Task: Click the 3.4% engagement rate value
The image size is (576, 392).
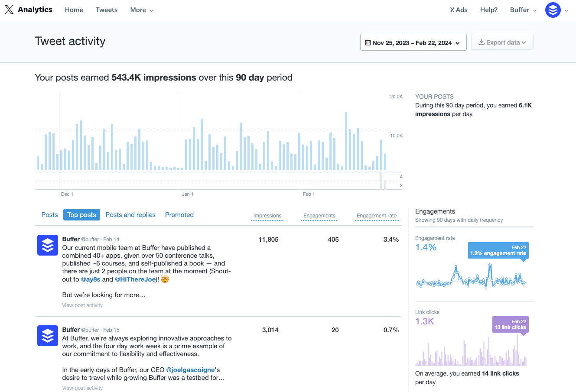Action: point(391,240)
